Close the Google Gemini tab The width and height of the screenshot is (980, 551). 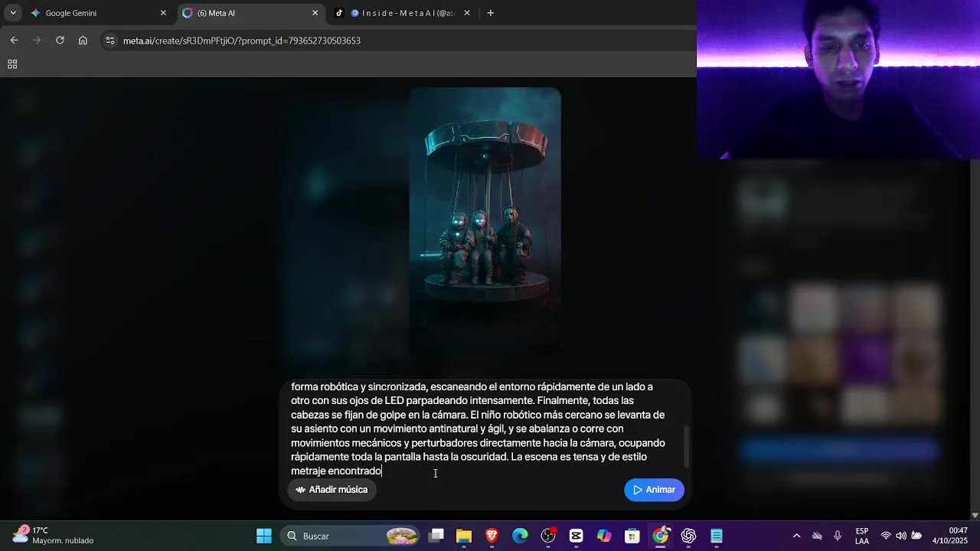click(163, 13)
